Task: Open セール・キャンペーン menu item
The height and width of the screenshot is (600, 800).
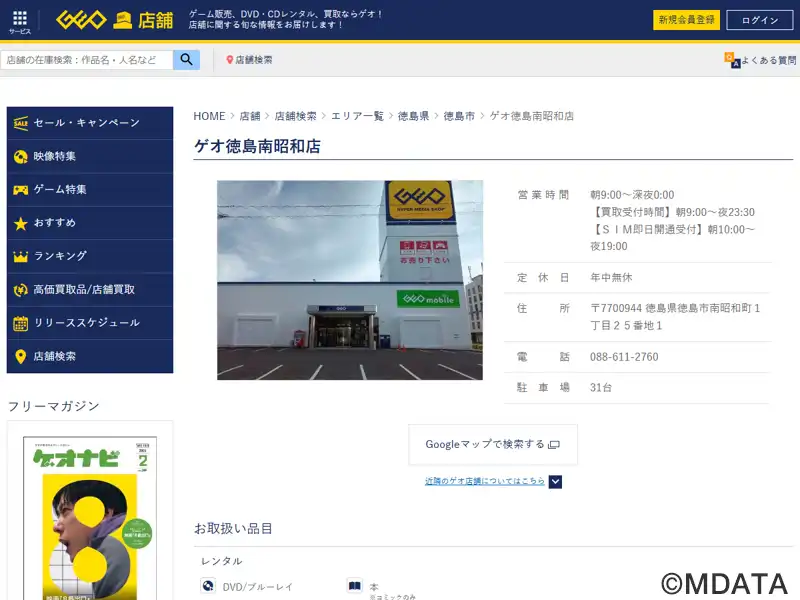Action: 89,123
